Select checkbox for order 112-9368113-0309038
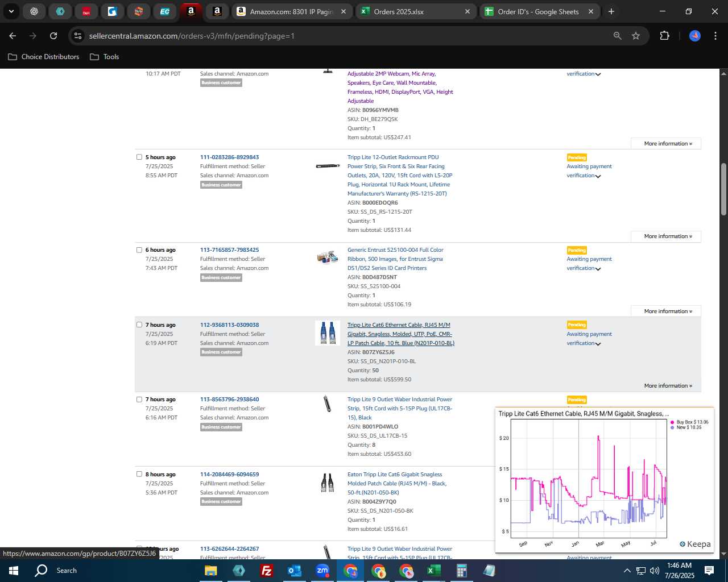Screen dimensions: 728x582 pyautogui.click(x=139, y=325)
